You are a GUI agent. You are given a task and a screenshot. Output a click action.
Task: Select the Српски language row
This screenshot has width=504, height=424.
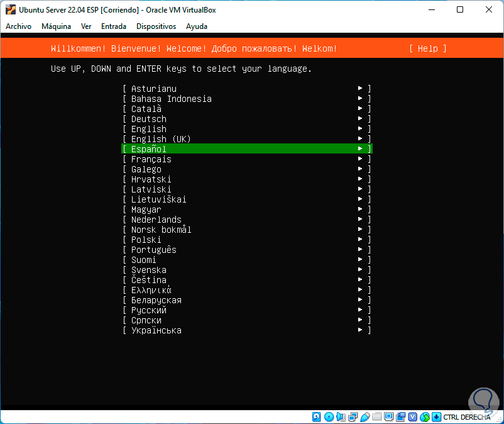(x=247, y=320)
